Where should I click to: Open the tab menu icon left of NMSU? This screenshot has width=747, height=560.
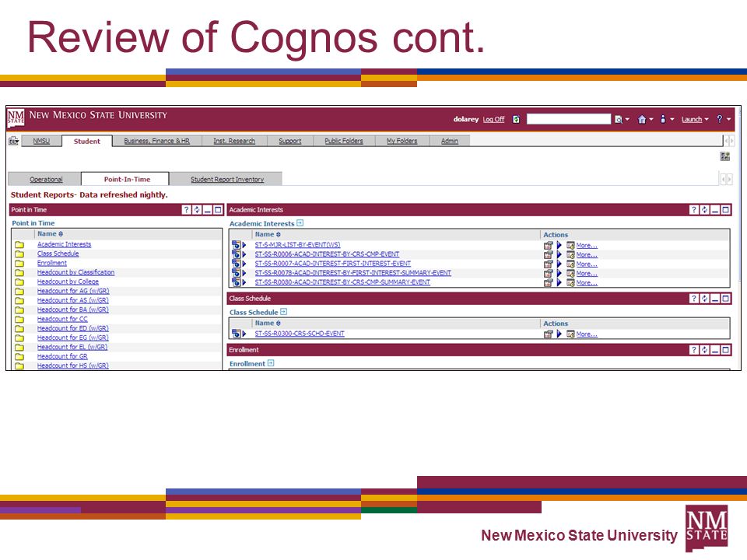(13, 141)
